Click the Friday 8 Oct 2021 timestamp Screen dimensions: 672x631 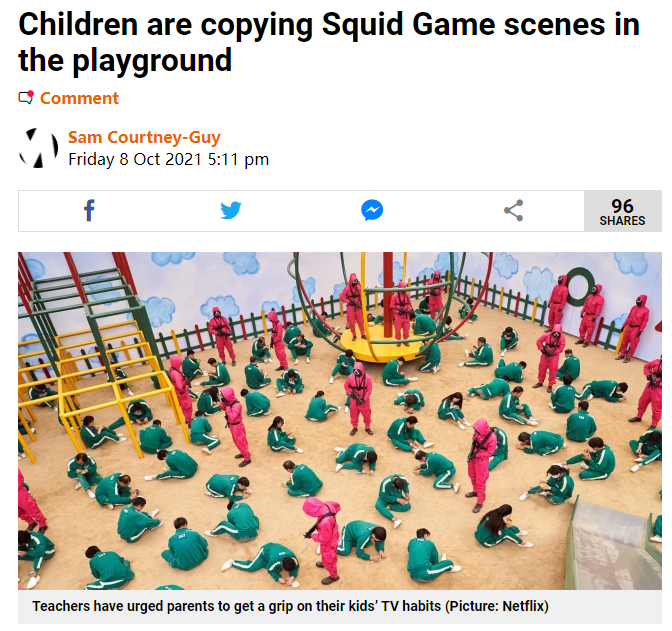(x=168, y=159)
